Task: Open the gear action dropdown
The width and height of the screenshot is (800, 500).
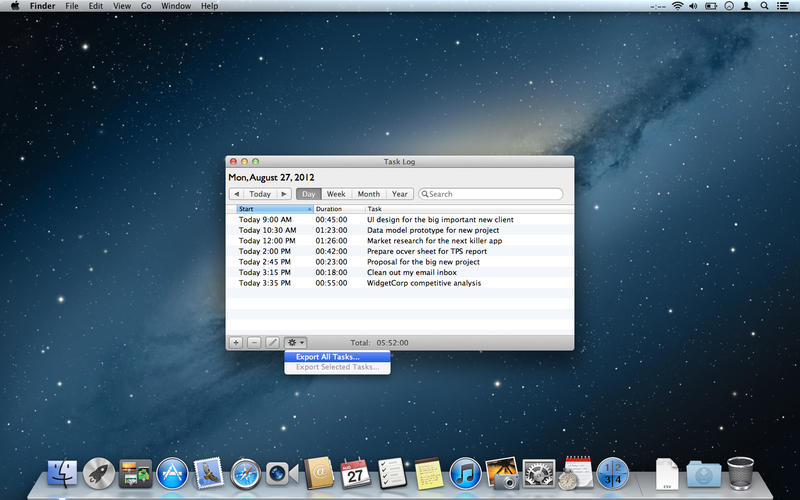Action: [x=295, y=342]
